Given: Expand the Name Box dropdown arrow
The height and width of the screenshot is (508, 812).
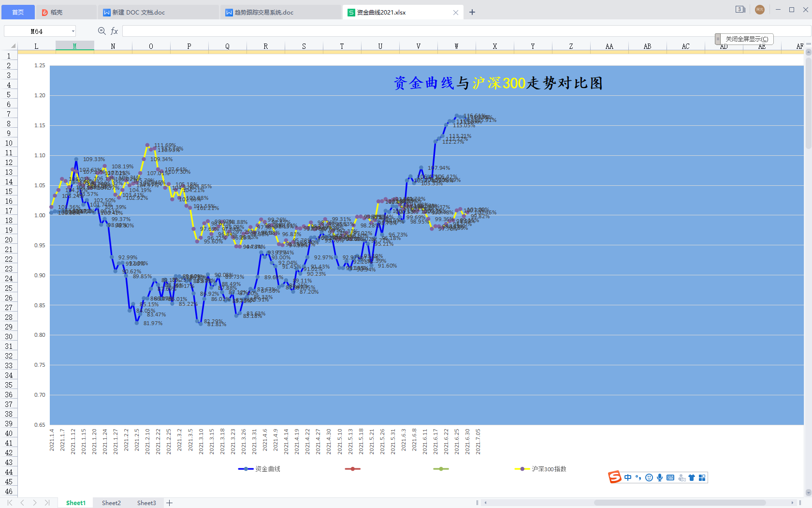Looking at the screenshot, I should pyautogui.click(x=73, y=31).
